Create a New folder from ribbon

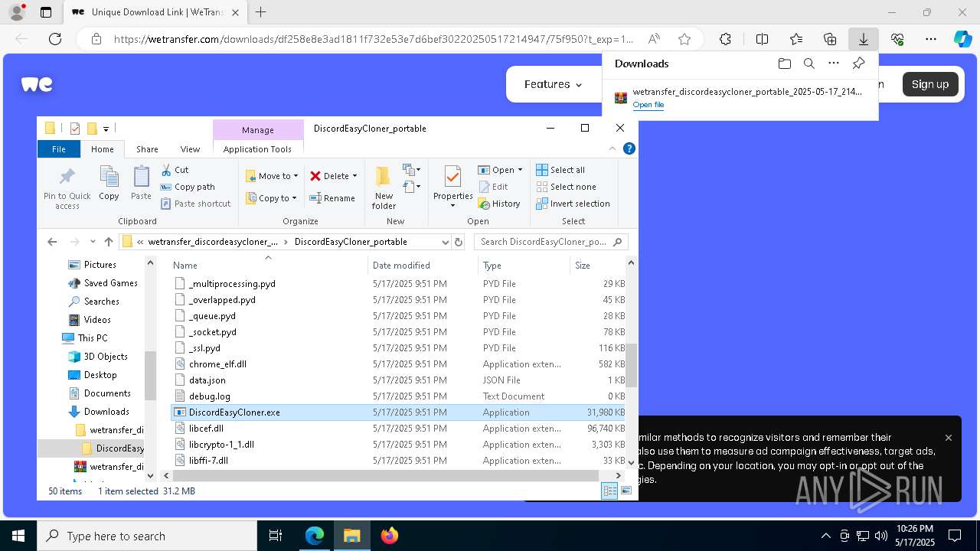[384, 188]
